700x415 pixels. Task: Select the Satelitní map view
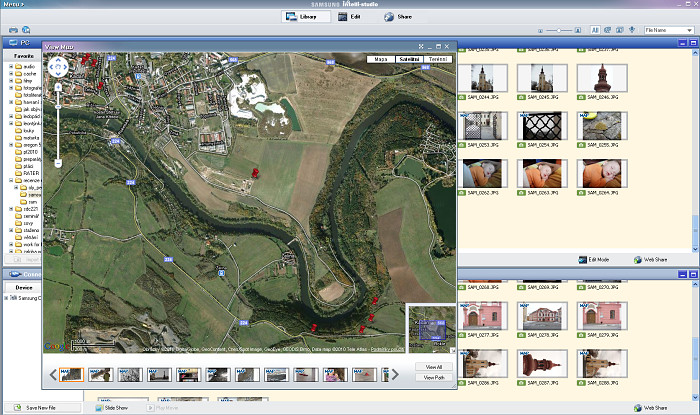point(408,60)
